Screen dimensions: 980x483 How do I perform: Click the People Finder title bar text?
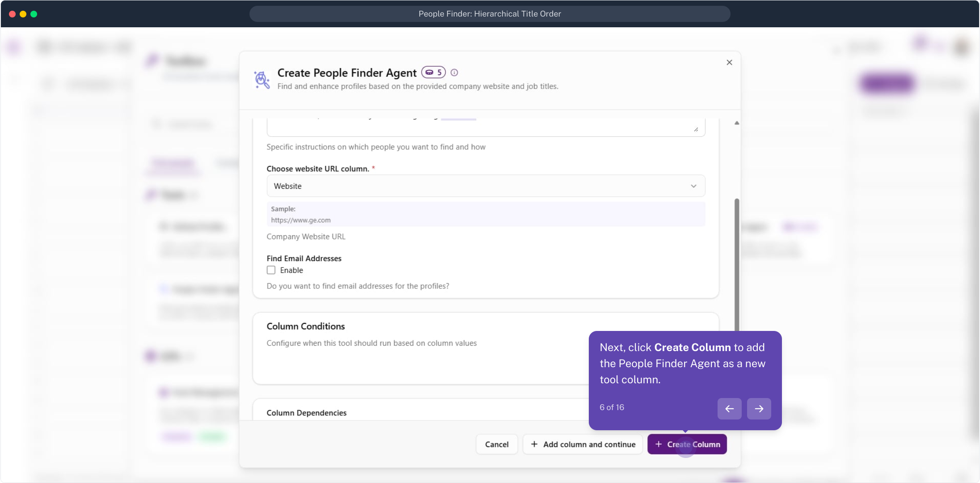pyautogui.click(x=490, y=14)
